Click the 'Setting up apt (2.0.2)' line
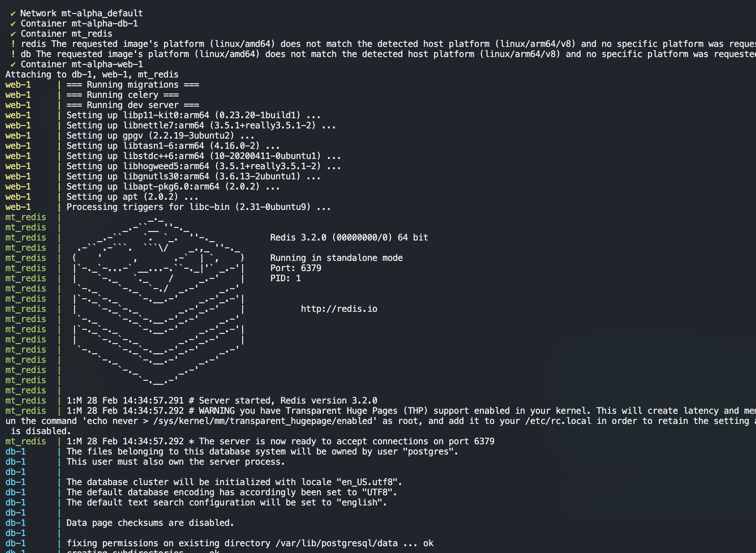756x553 pixels. (x=132, y=197)
